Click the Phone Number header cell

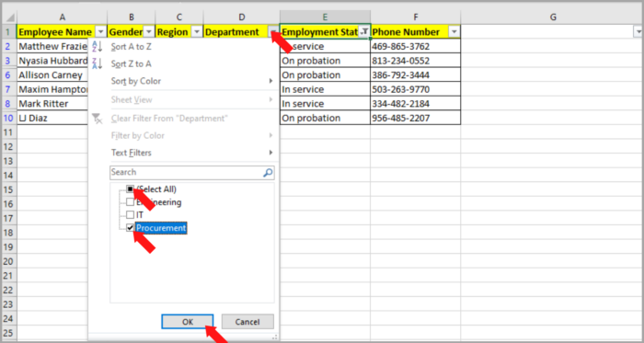click(x=415, y=32)
